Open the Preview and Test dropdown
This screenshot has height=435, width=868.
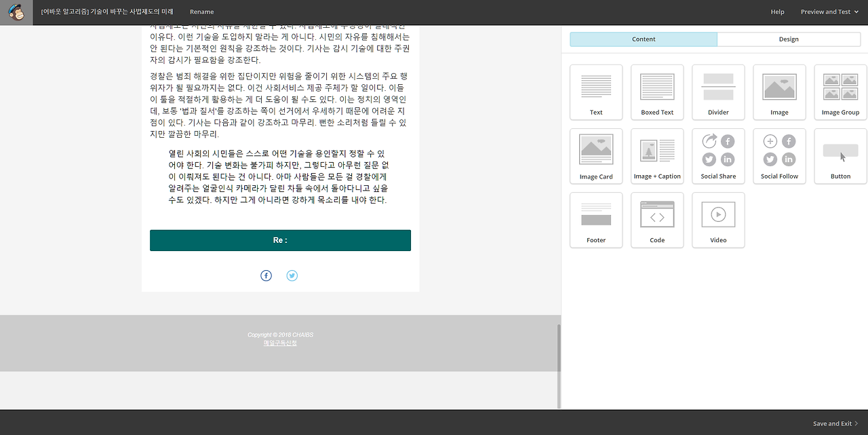[829, 12]
